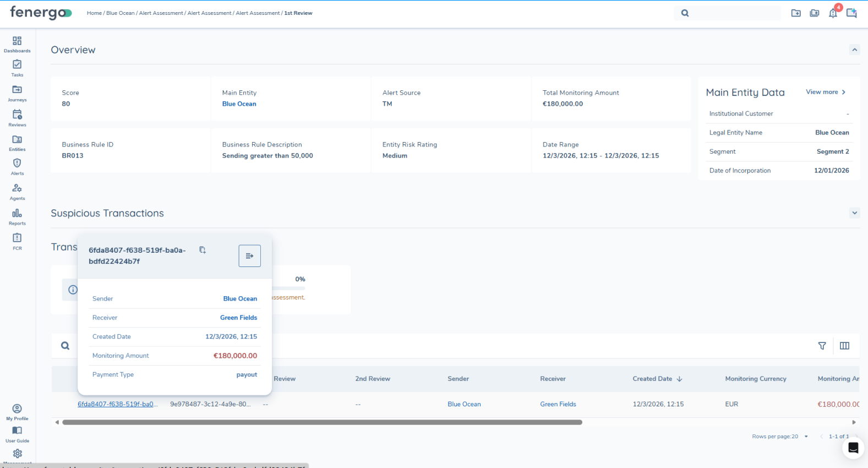
Task: Open My Profile in the sidebar
Action: point(17,412)
